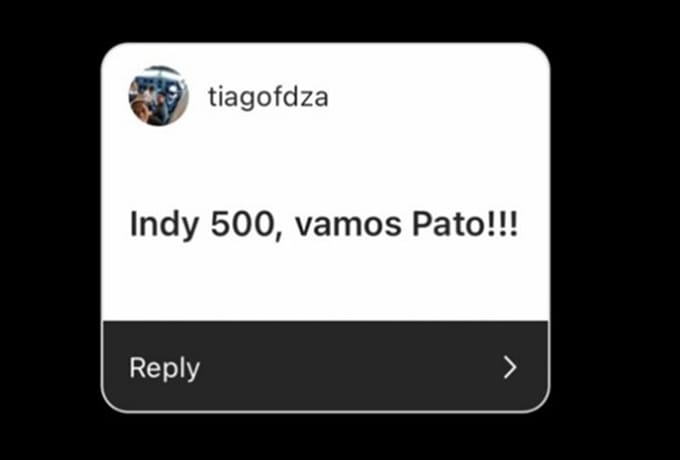Click the white space below the message text
Viewport: 680px width, 460px height.
coord(325,282)
